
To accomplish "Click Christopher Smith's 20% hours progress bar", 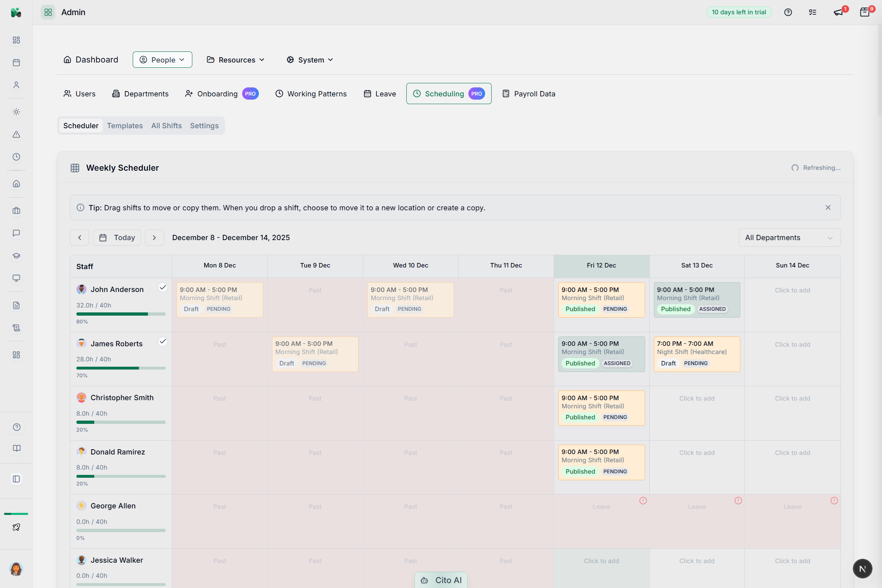I will (121, 422).
